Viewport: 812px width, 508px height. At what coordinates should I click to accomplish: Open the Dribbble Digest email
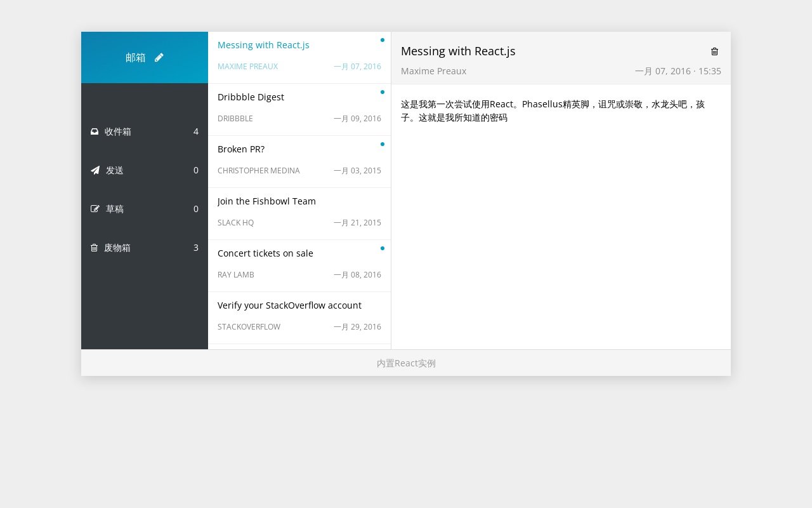[299, 110]
